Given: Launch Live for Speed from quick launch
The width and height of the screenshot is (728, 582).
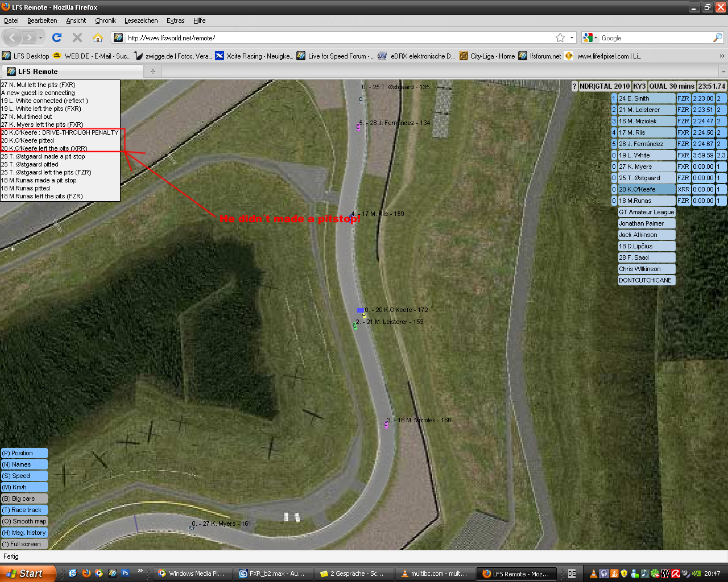Looking at the screenshot, I should coord(113,573).
